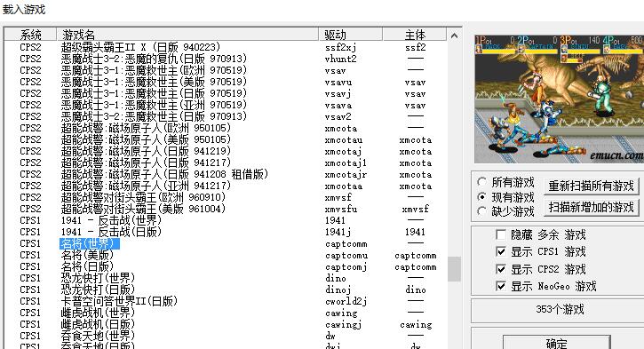Click driver name cawingj
The width and height of the screenshot is (644, 349).
coord(343,324)
